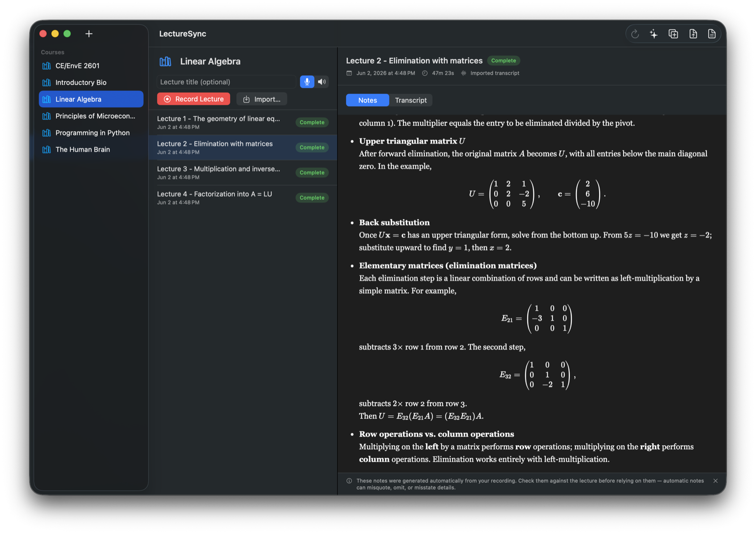Click the calendar icon beside the lecture date
The image size is (756, 534).
click(x=349, y=73)
